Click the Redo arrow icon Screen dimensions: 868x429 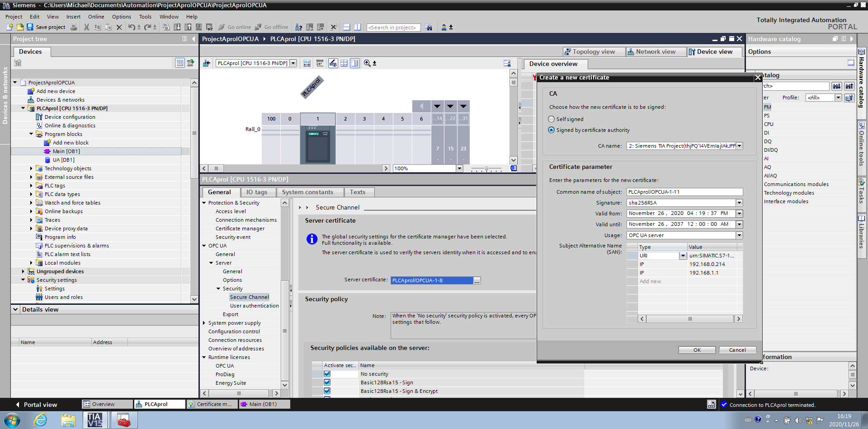(x=147, y=27)
